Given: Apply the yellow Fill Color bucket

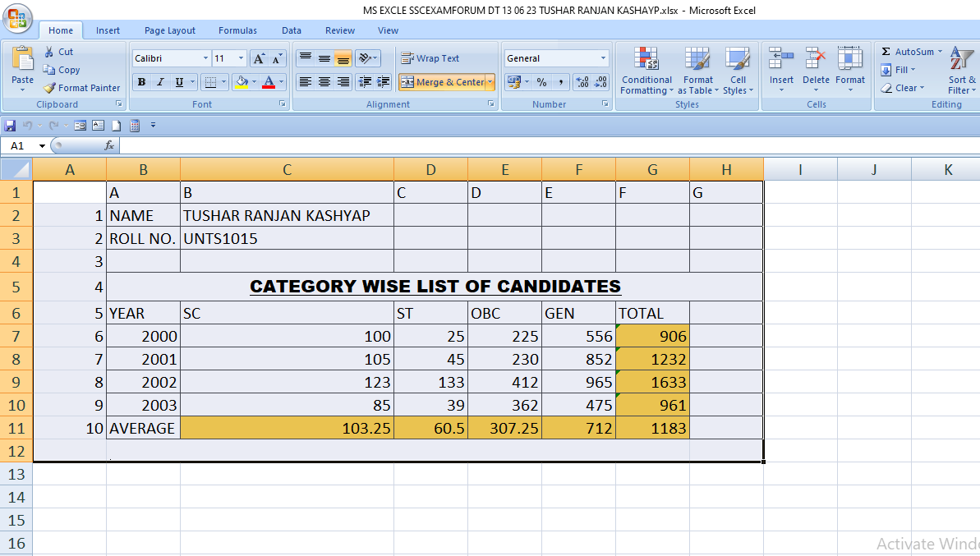Looking at the screenshot, I should coord(241,82).
